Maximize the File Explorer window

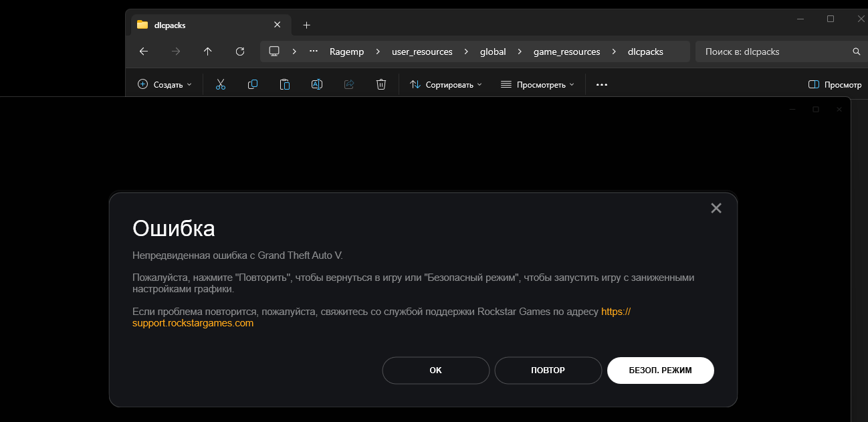[831, 19]
